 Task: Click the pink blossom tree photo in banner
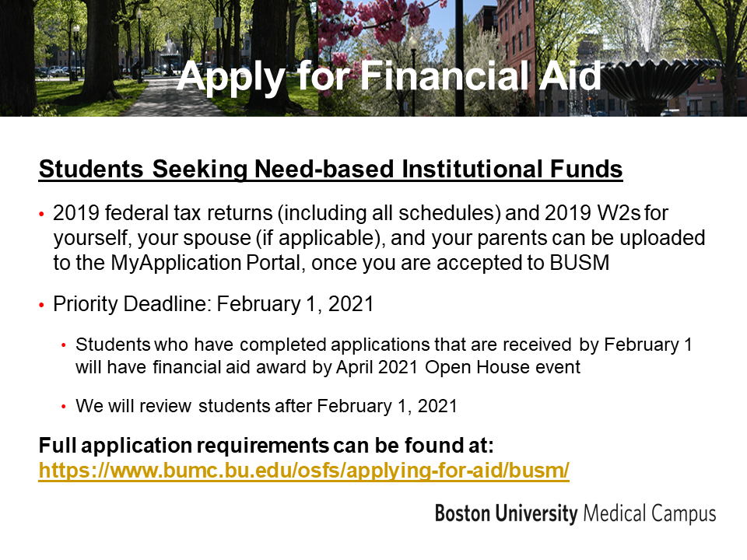(386, 58)
